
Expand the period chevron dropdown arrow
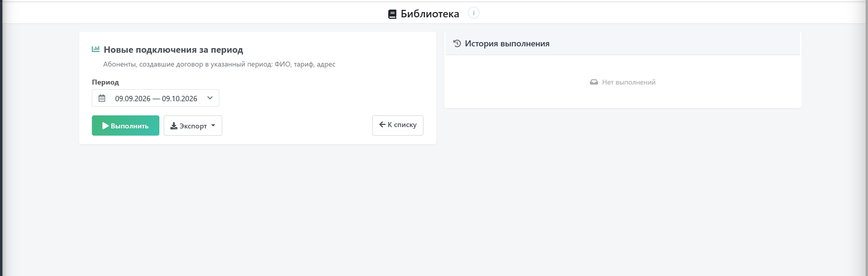pyautogui.click(x=210, y=98)
